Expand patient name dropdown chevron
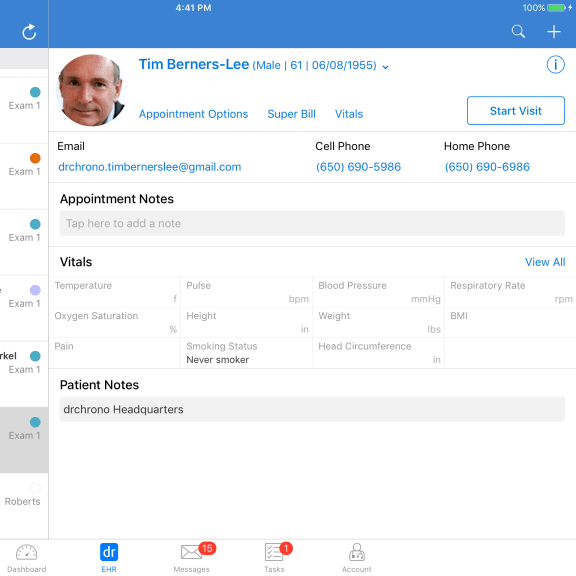The image size is (576, 576). [x=385, y=67]
